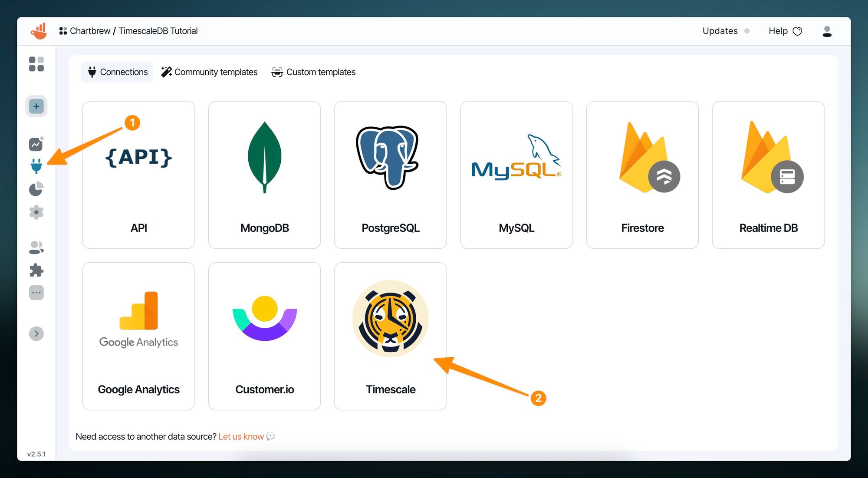Image resolution: width=868 pixels, height=478 pixels.
Task: Open the team members sidebar icon
Action: (36, 247)
